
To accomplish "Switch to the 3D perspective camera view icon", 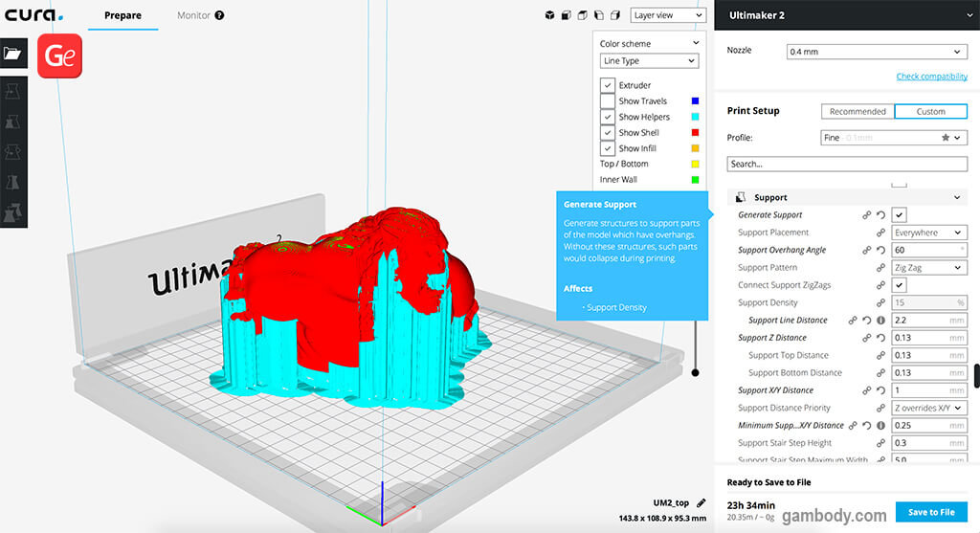I will point(549,15).
